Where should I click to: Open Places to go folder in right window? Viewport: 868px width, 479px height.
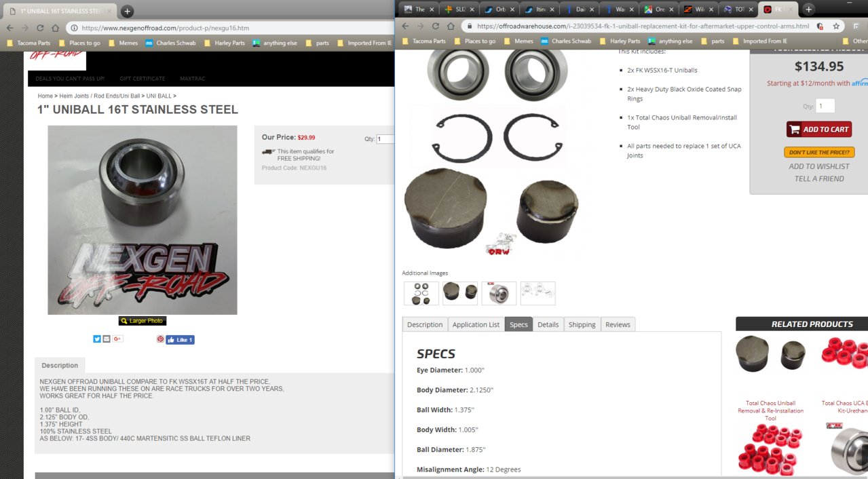[x=474, y=41]
